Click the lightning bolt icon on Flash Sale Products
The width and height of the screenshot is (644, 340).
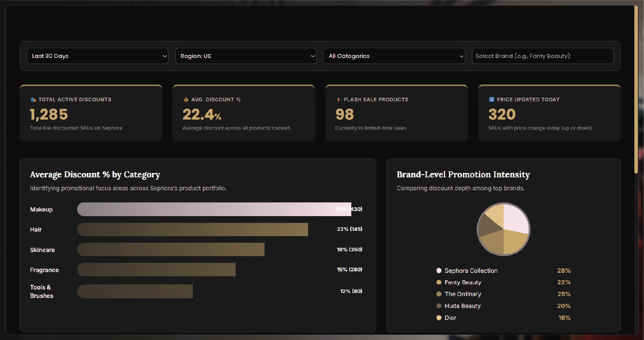pyautogui.click(x=338, y=100)
